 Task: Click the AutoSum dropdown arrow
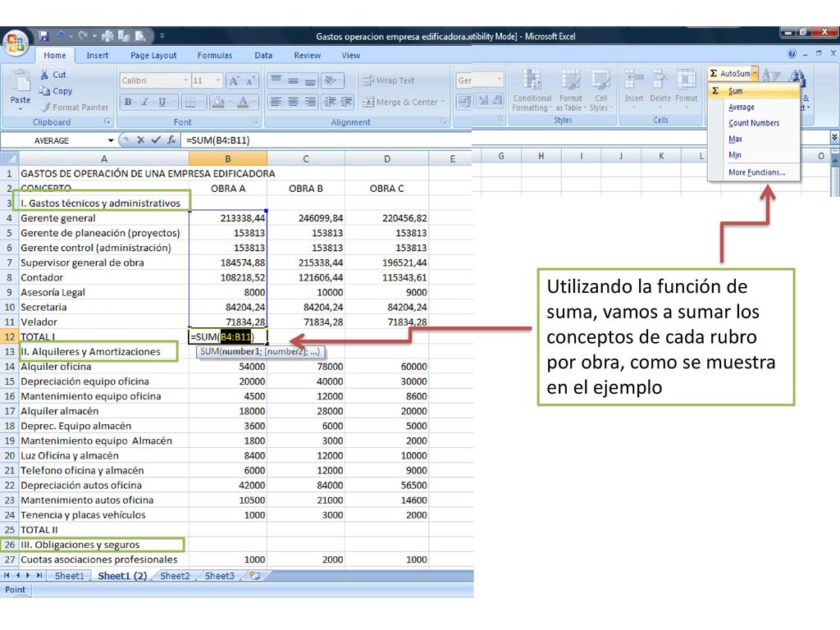[755, 73]
